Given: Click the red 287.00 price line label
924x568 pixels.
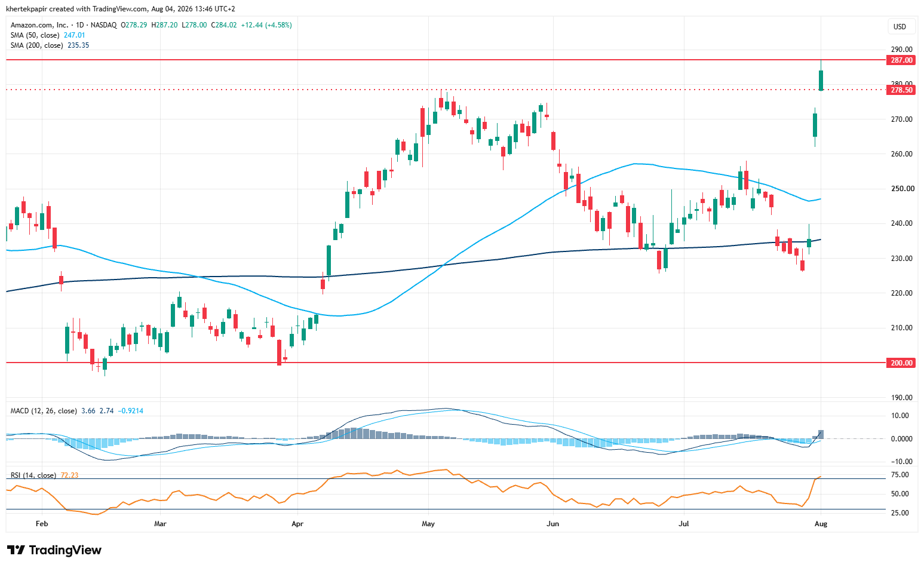Looking at the screenshot, I should [901, 60].
